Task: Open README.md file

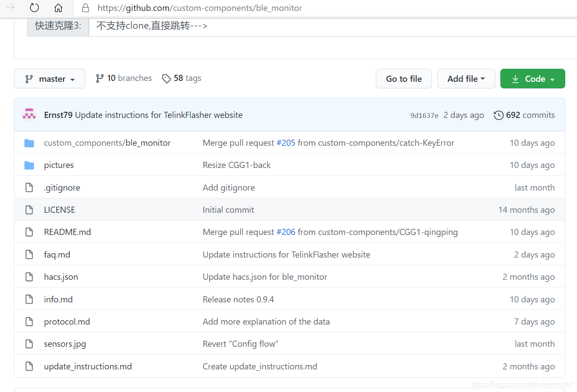Action: click(x=67, y=232)
